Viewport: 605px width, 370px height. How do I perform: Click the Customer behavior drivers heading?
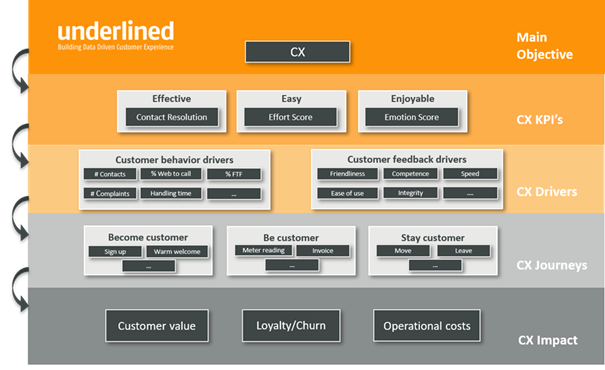[174, 160]
